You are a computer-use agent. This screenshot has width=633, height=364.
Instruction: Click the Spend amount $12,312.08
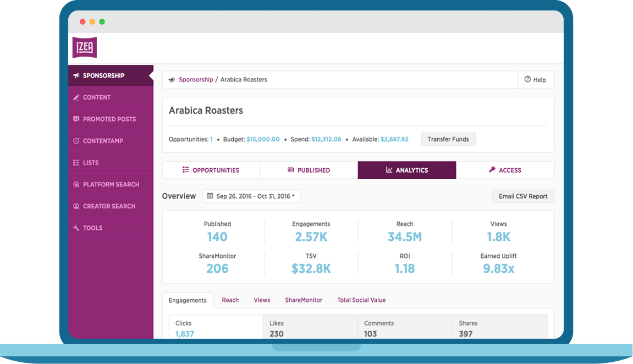coord(326,139)
